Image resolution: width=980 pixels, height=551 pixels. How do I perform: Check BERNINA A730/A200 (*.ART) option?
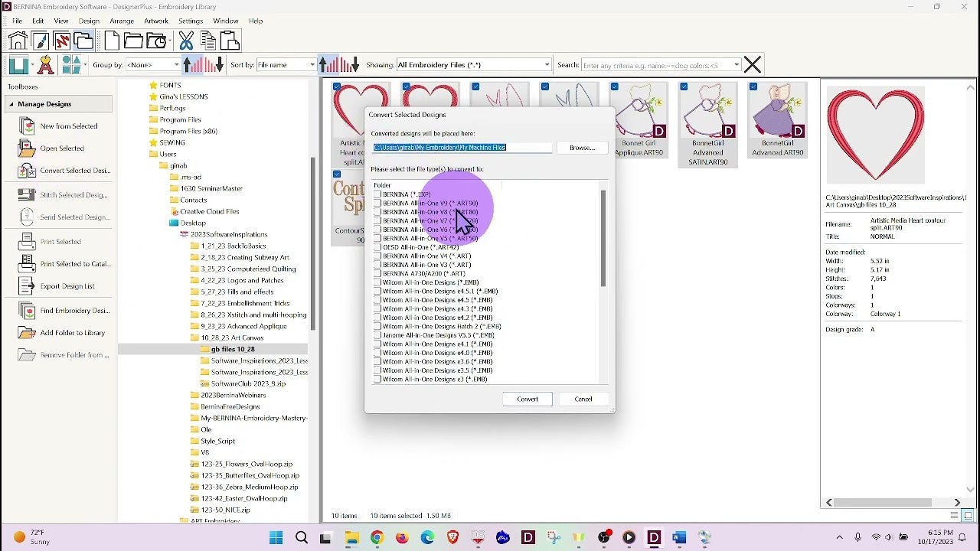point(377,274)
